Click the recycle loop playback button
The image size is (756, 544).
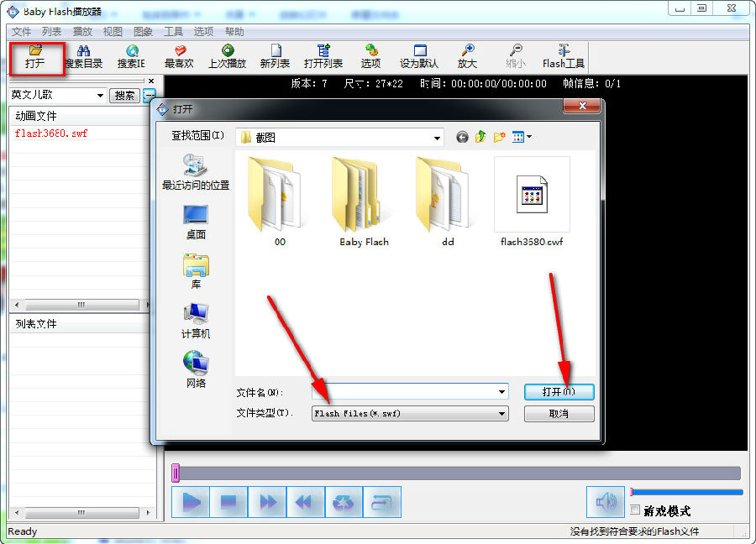point(344,502)
